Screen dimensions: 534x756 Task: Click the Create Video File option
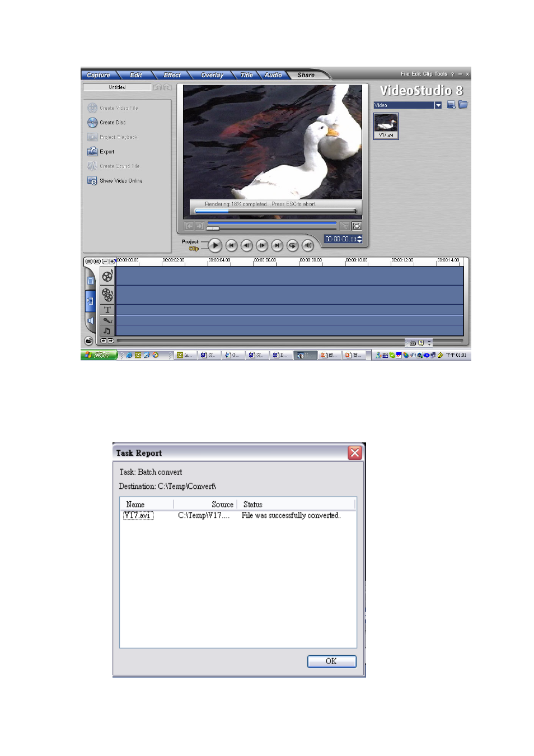pyautogui.click(x=113, y=108)
